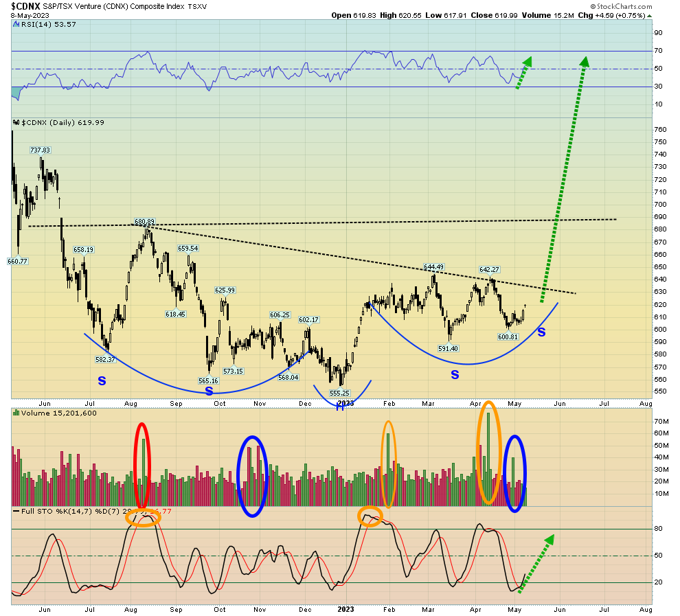The width and height of the screenshot is (680, 616).
Task: Click the 591.40 March low label
Action: tap(449, 349)
